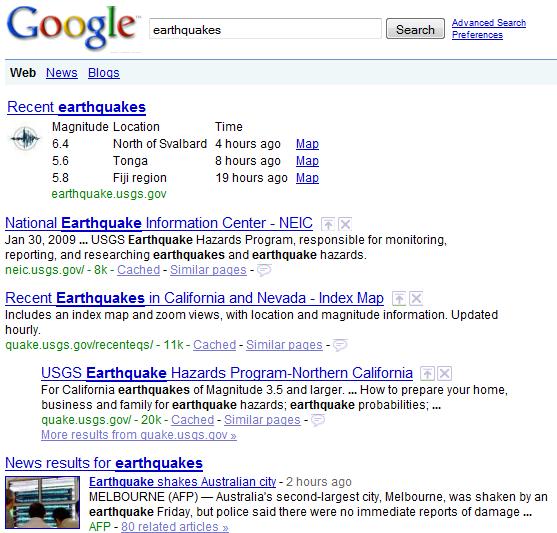
Task: Open National Earthquake Information Center - NEIC result
Action: click(159, 223)
